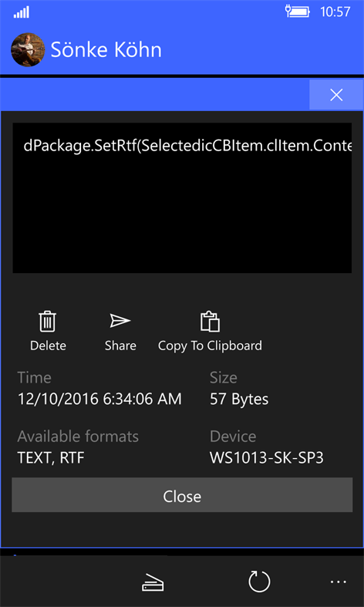Screen dimensions: 364x607
Task: Tap the TEXT, RTF formats value
Action: (x=51, y=458)
